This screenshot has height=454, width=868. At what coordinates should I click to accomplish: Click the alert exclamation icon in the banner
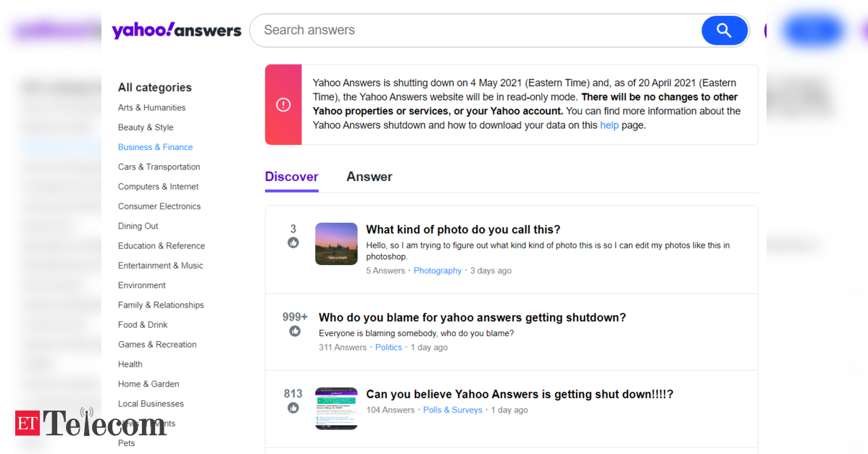coord(283,104)
